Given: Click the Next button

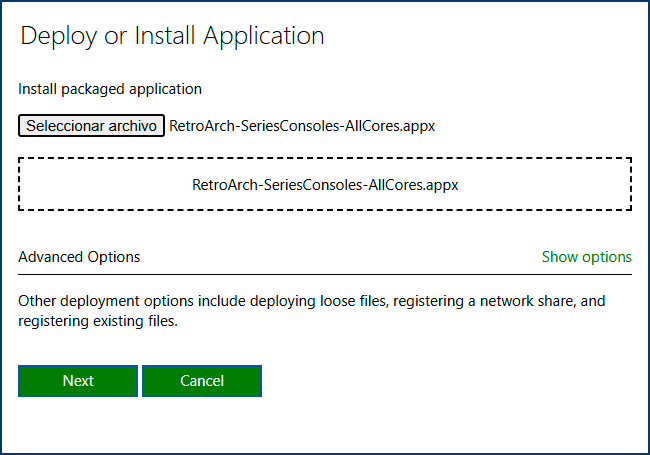Looking at the screenshot, I should 78,381.
